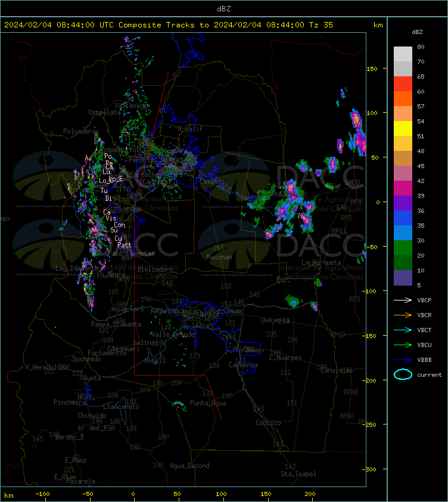Click the 'SACU' label on the map
Image resolution: width=448 pixels, height=502 pixels.
352,182
